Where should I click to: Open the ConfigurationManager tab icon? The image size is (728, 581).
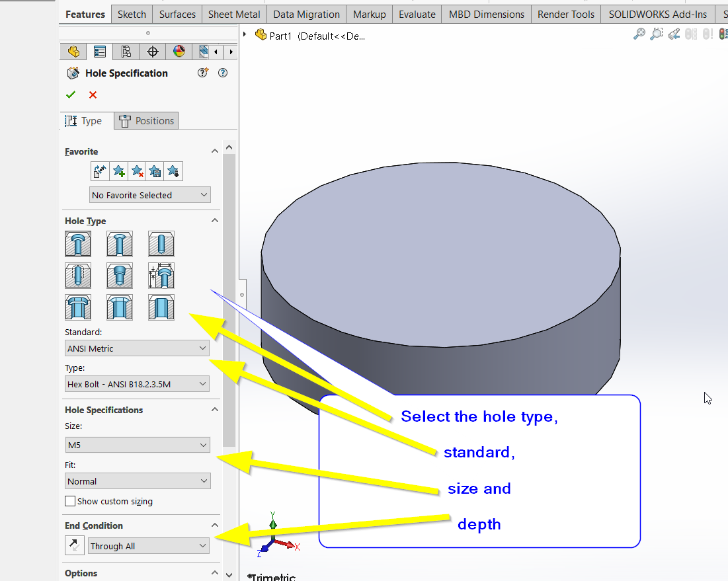click(x=126, y=52)
